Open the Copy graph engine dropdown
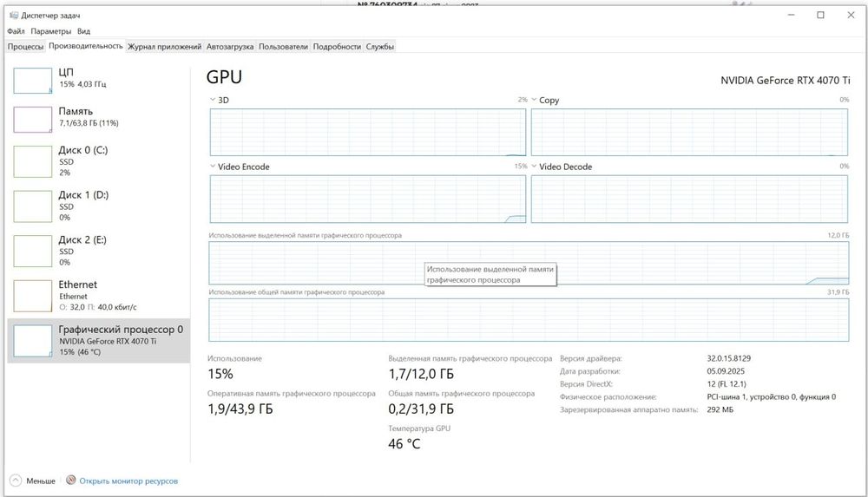 tap(535, 101)
